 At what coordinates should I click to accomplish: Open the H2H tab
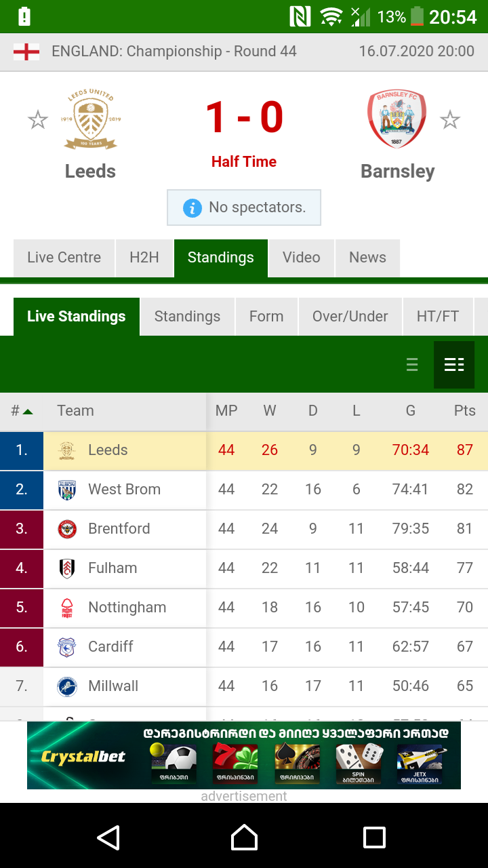pos(144,258)
